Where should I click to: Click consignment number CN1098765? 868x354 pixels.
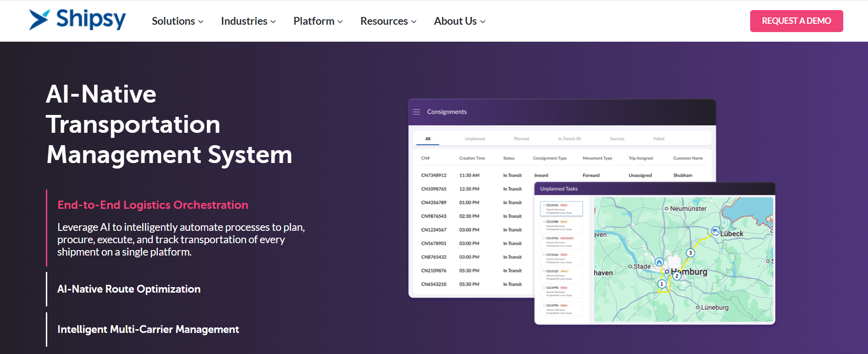click(434, 189)
